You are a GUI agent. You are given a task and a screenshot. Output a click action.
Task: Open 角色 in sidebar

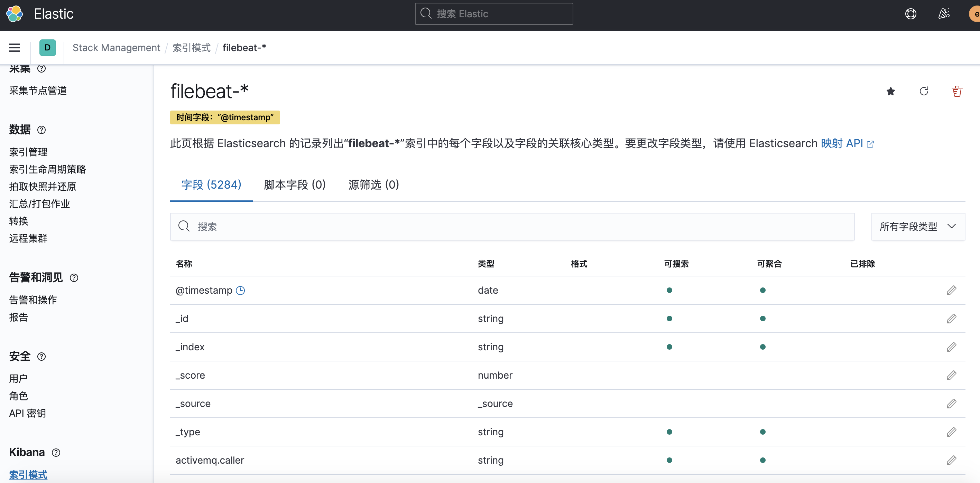[x=19, y=396]
